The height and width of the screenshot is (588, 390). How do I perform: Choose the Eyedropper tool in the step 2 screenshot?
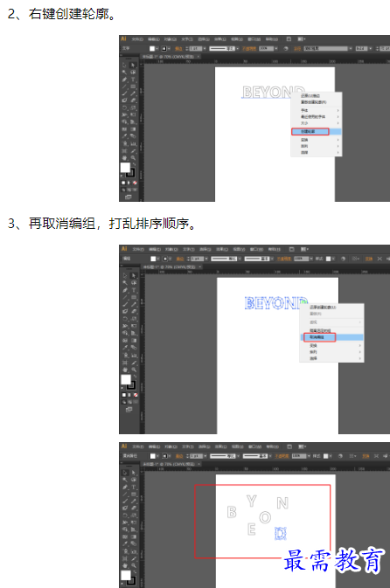[125, 136]
